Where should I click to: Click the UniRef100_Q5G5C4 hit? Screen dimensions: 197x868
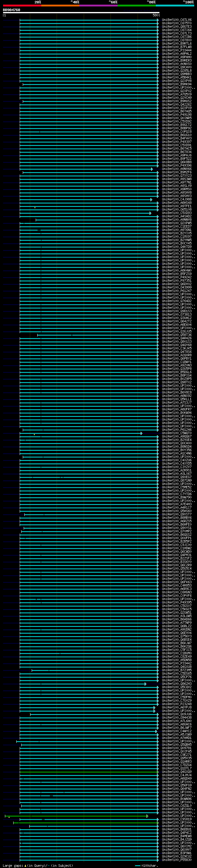176,569
